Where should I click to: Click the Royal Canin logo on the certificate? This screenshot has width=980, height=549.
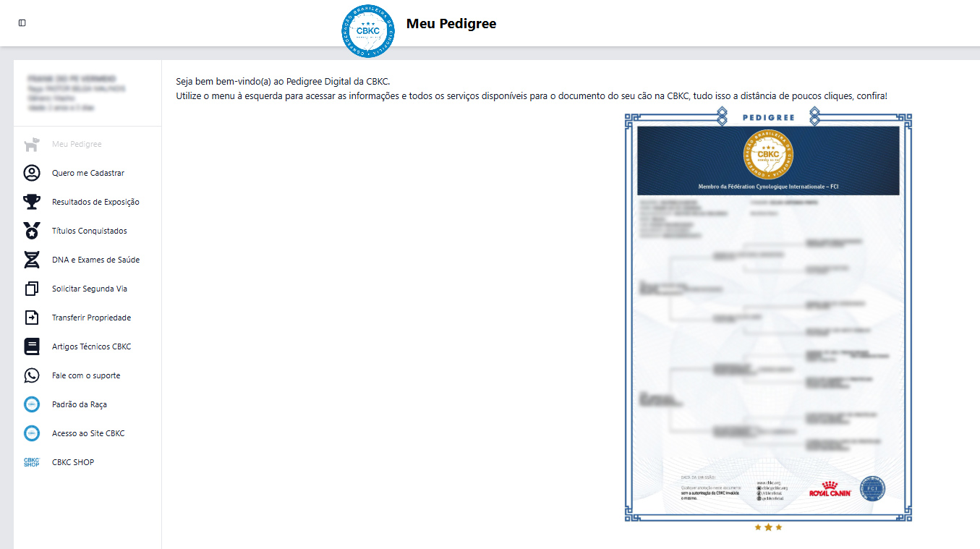[x=829, y=488]
